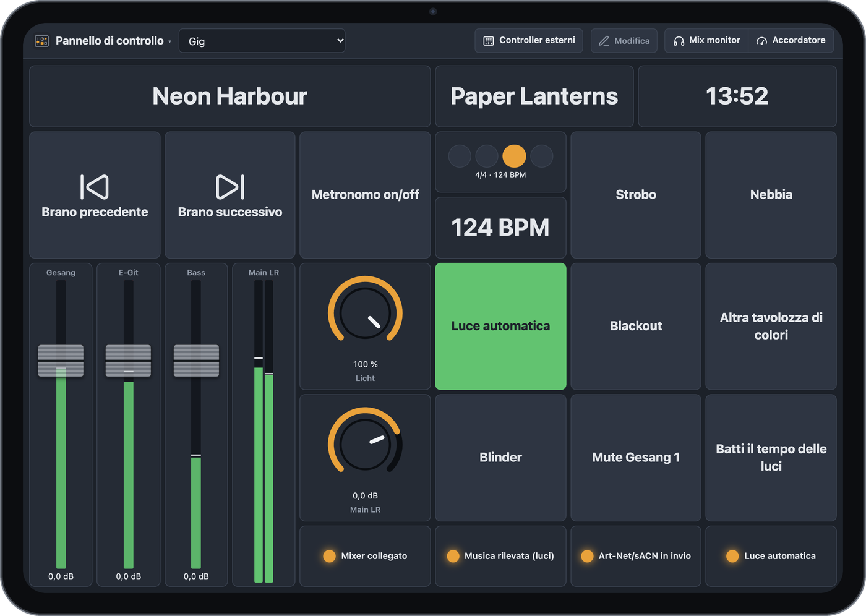Click the skip-back icon for Brano precedente
This screenshot has height=616, width=866.
coord(95,187)
